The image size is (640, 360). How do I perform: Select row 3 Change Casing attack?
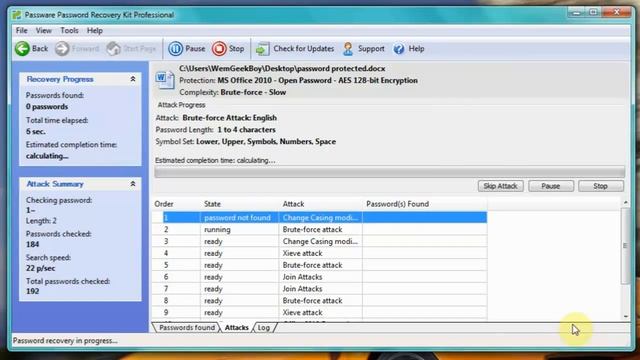320,241
